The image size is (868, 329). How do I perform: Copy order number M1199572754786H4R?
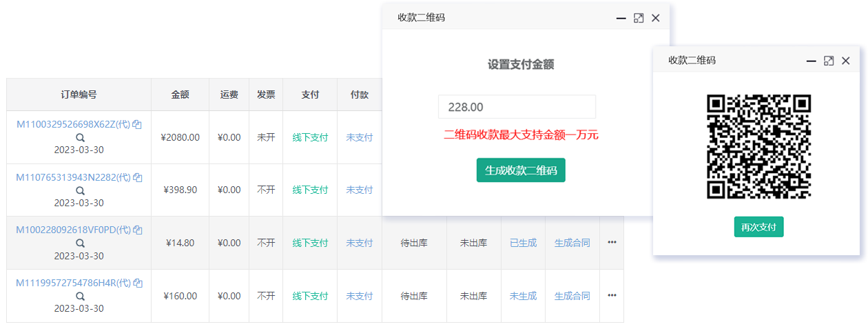tap(137, 283)
